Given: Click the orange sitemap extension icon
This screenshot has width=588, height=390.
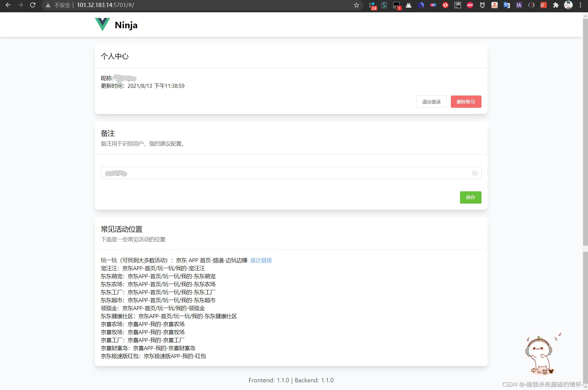Looking at the screenshot, I should click(x=494, y=5).
